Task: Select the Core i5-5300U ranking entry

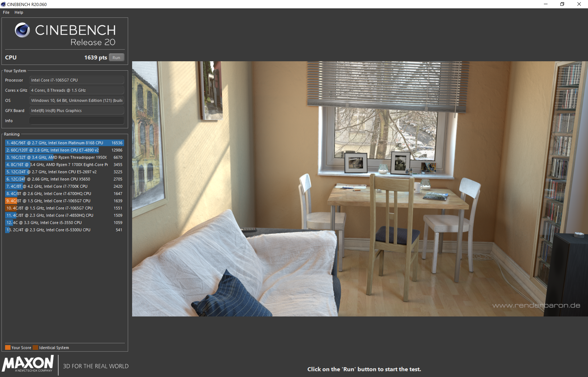Action: 64,230
